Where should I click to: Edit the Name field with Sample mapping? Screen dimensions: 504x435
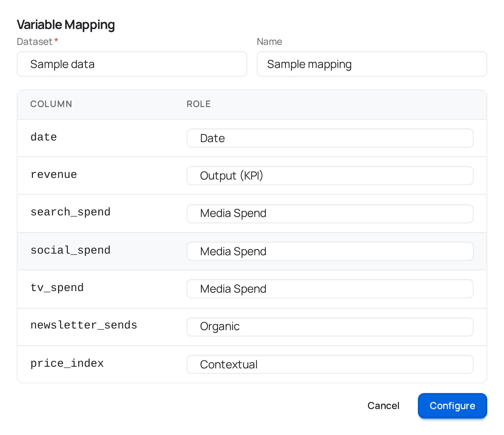[x=372, y=64]
